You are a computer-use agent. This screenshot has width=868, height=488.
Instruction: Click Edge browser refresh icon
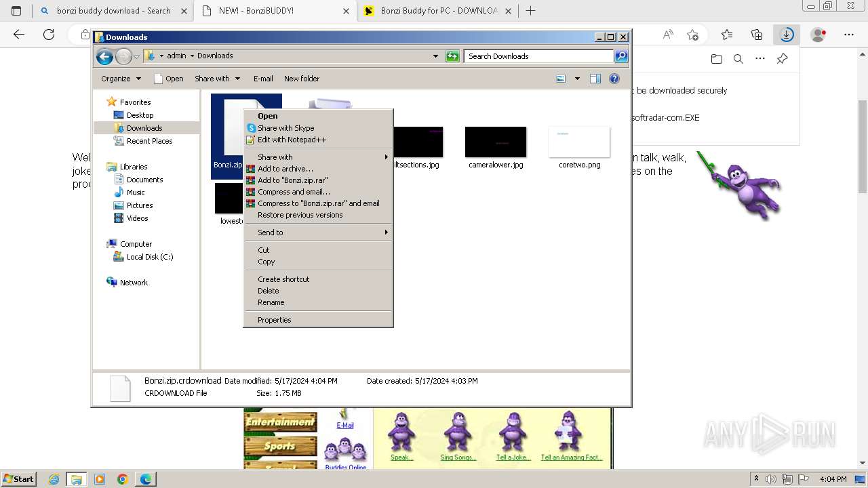pos(49,35)
